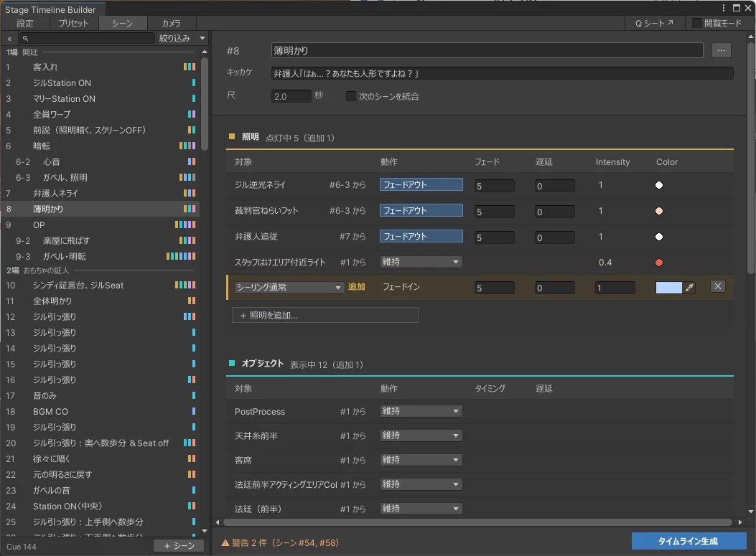
Task: Click the white color dot for ジル逆光ネライ
Action: (x=658, y=185)
